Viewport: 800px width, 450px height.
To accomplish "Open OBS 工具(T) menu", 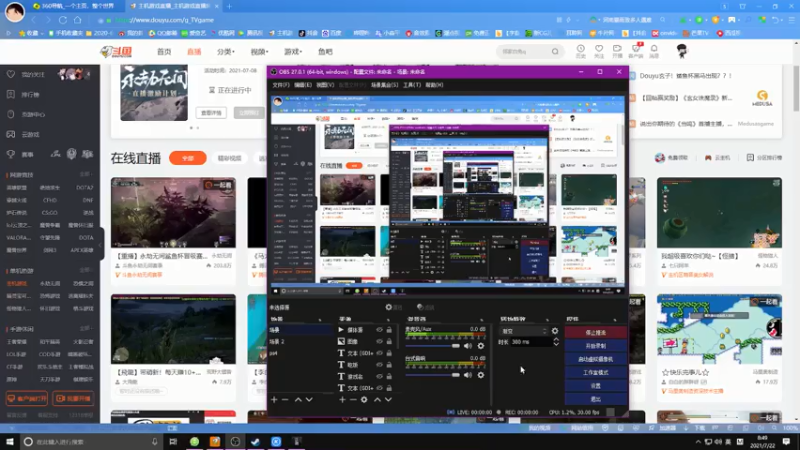I will (412, 85).
